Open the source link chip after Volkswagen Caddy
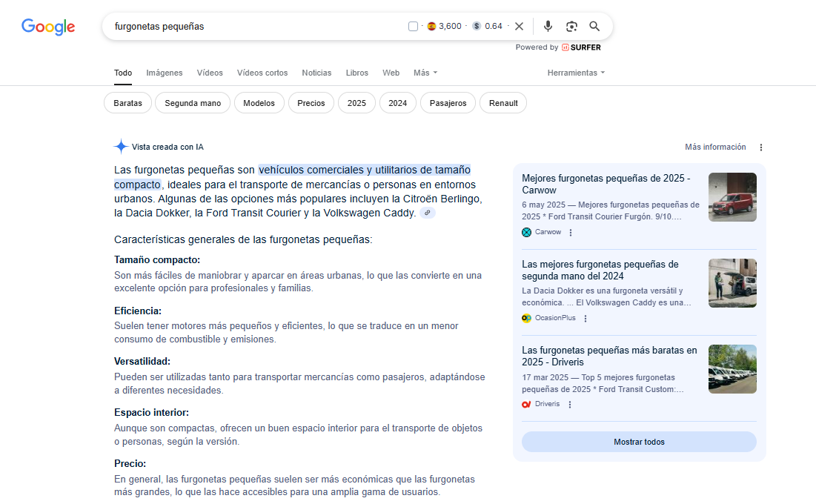Screen dimensions: 816x504 (x=427, y=213)
